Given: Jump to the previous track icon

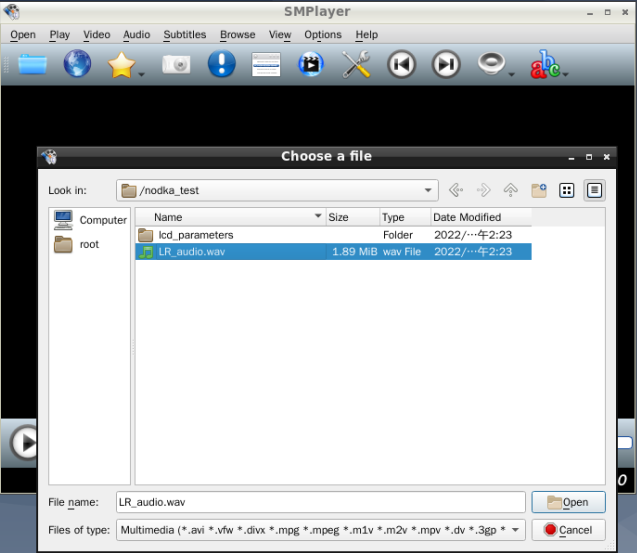Looking at the screenshot, I should point(401,65).
